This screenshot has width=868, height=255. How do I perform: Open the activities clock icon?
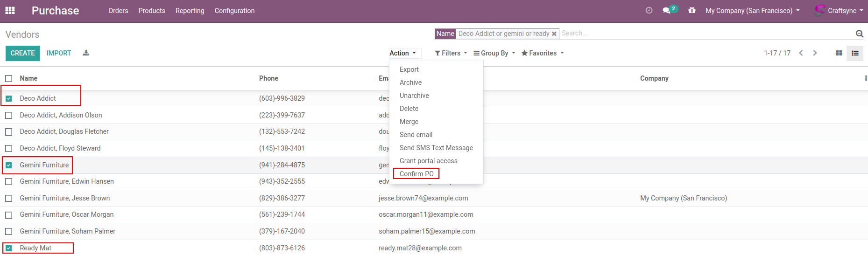pos(649,10)
